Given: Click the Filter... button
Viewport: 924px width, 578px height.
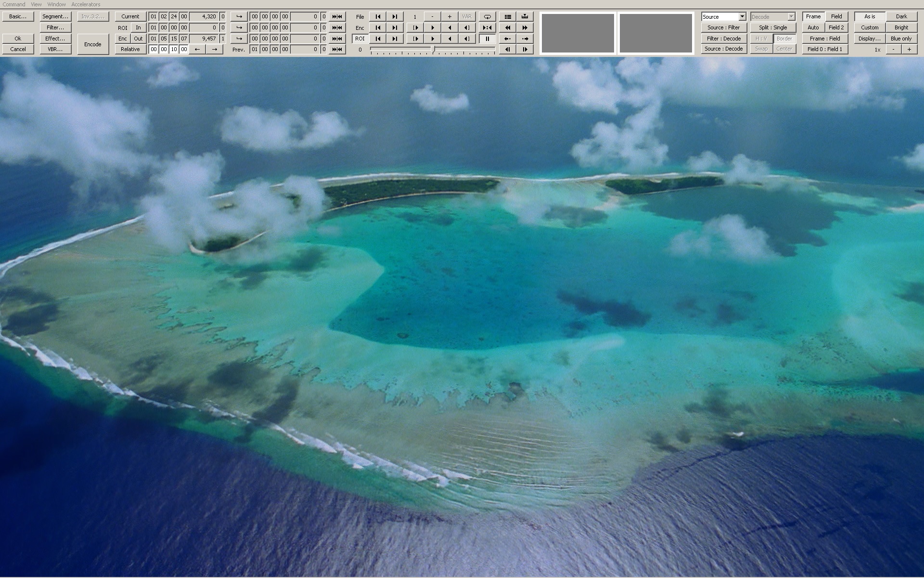Looking at the screenshot, I should [x=55, y=27].
